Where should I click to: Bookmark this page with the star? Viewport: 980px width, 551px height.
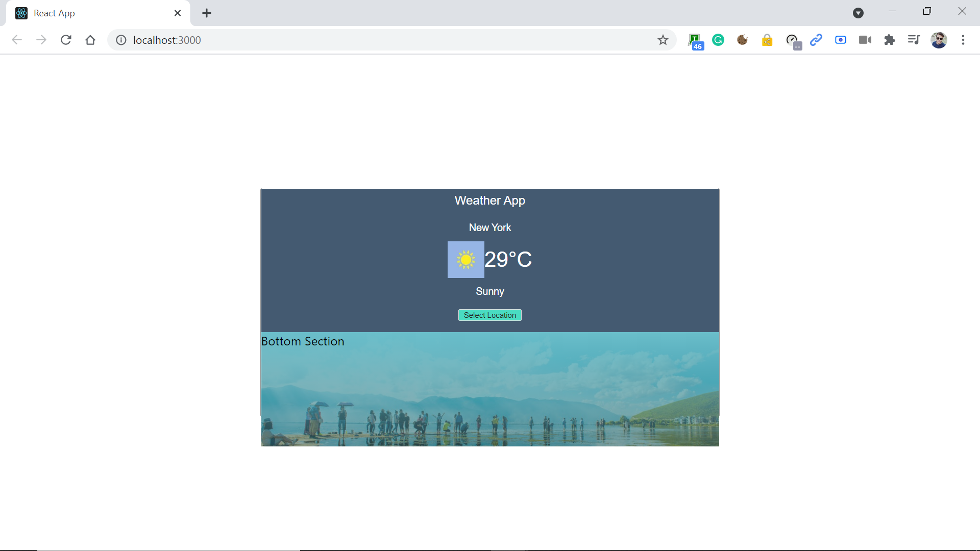coord(663,40)
